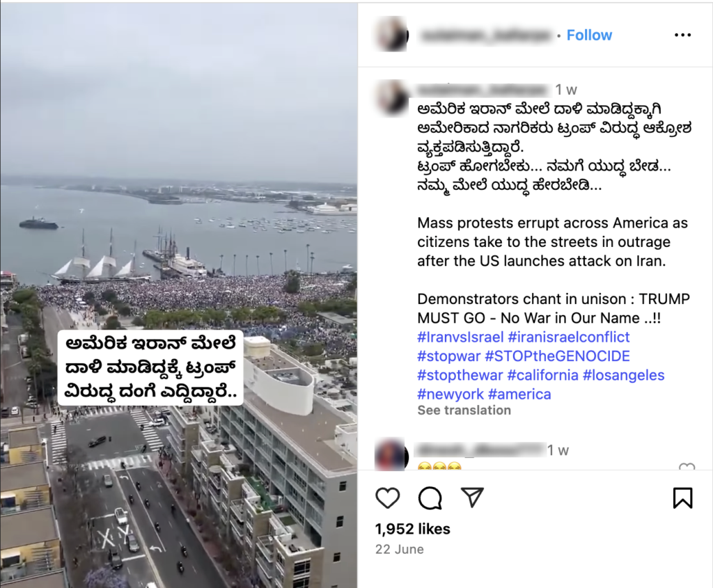The width and height of the screenshot is (713, 588).
Task: Open the #losangeles hashtag
Action: point(623,375)
